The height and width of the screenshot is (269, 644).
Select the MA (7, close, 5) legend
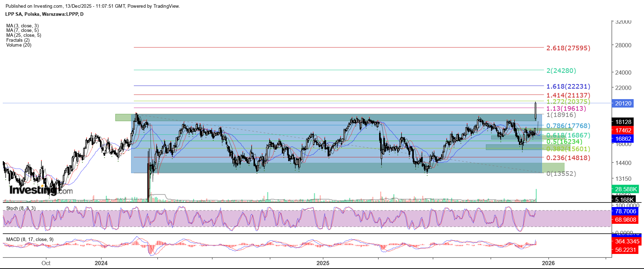(x=22, y=30)
